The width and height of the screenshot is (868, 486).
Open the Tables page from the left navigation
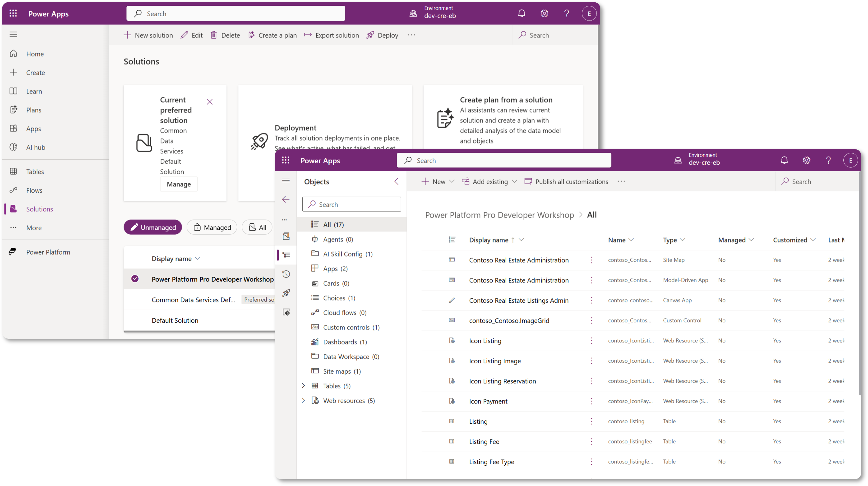coord(35,171)
